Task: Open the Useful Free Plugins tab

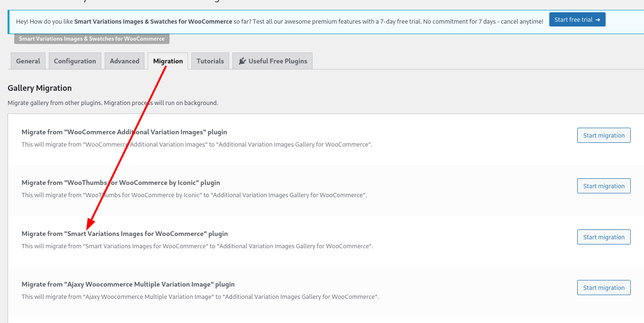Action: [x=272, y=61]
